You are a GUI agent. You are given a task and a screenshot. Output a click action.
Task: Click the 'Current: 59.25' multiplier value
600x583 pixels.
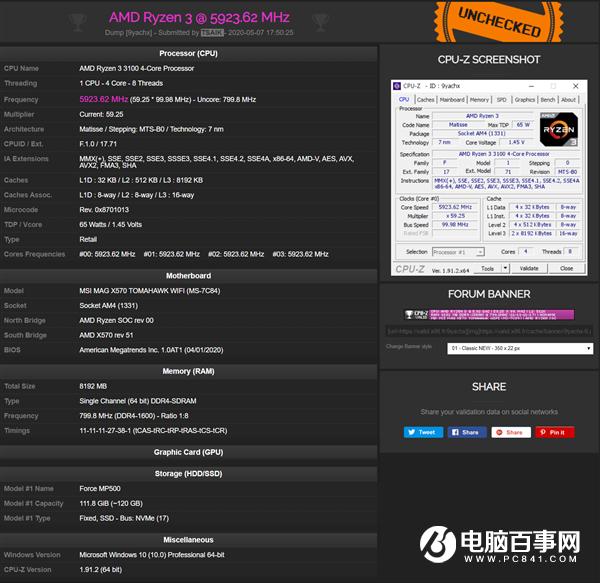pyautogui.click(x=101, y=114)
